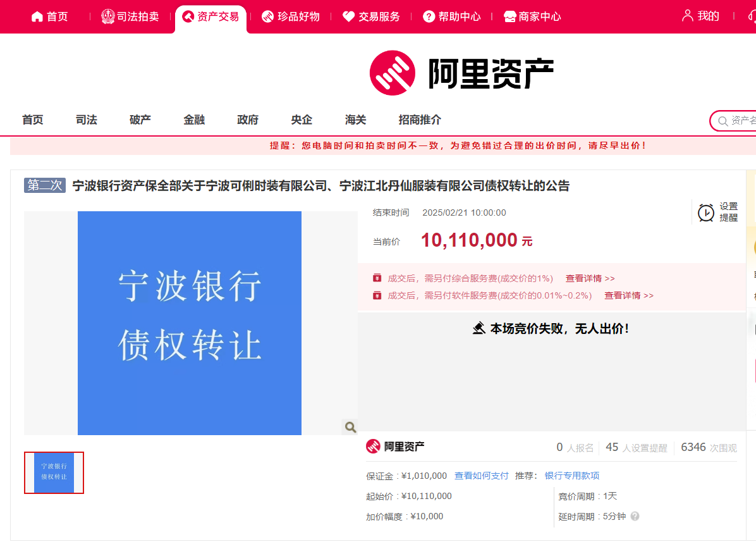Viewport: 756px width, 549px height.
Task: Click the current price 10,110,000 元
Action: pos(477,240)
